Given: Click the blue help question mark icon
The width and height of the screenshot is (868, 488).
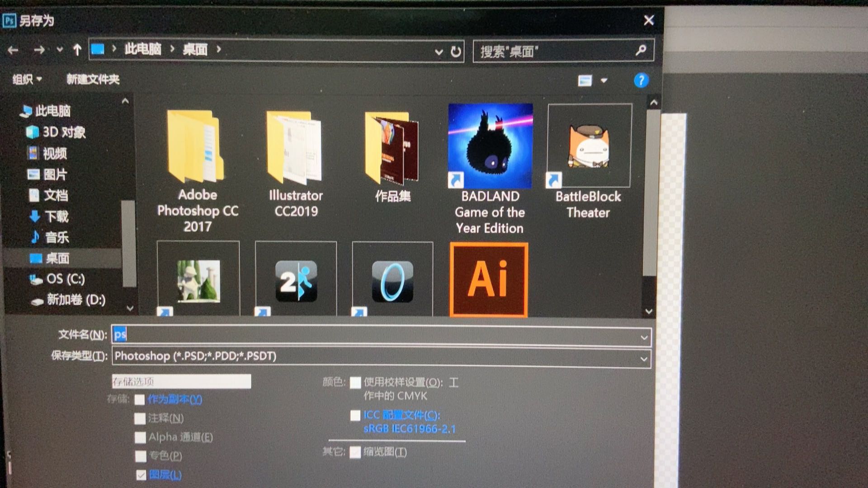Looking at the screenshot, I should [x=641, y=80].
